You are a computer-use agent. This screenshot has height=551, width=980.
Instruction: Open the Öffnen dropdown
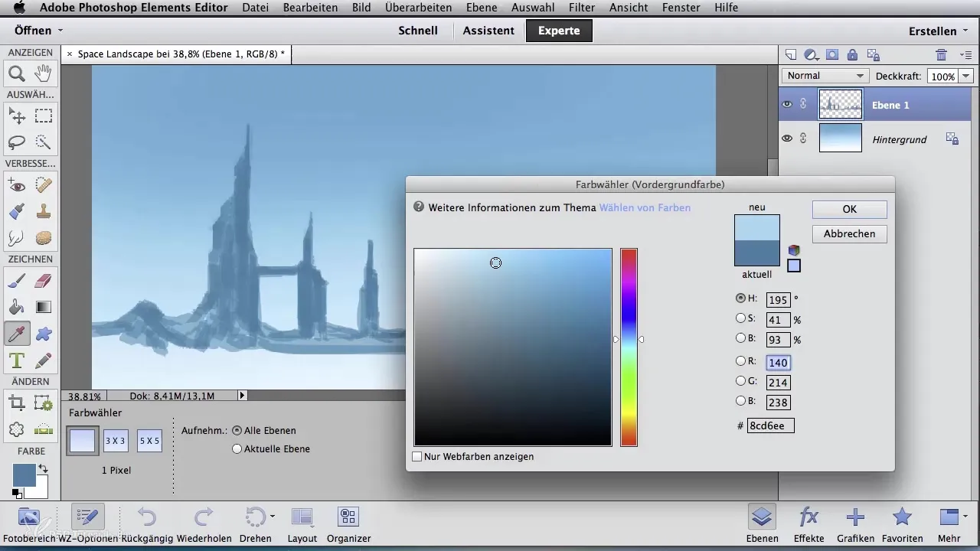tap(38, 31)
